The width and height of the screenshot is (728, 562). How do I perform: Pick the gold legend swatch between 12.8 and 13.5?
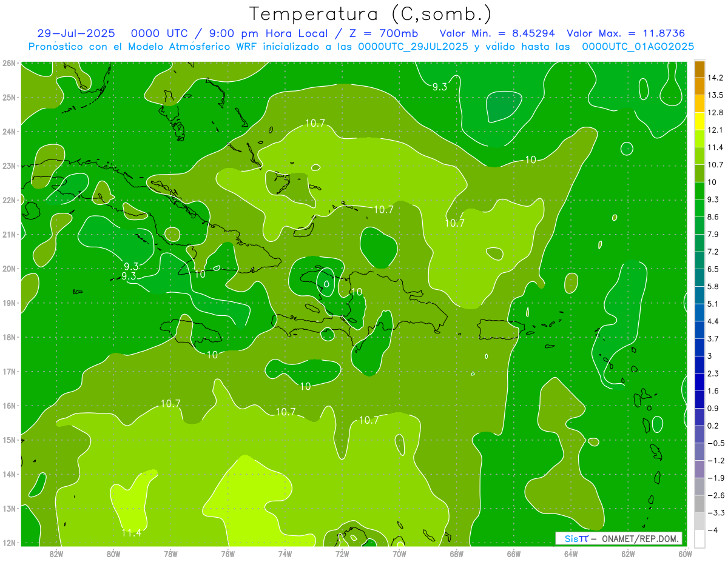[x=700, y=104]
